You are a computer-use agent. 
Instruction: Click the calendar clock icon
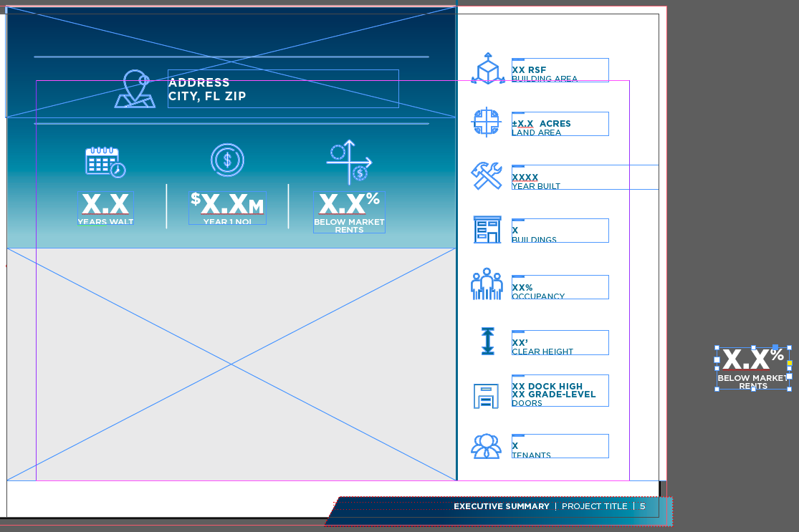105,162
